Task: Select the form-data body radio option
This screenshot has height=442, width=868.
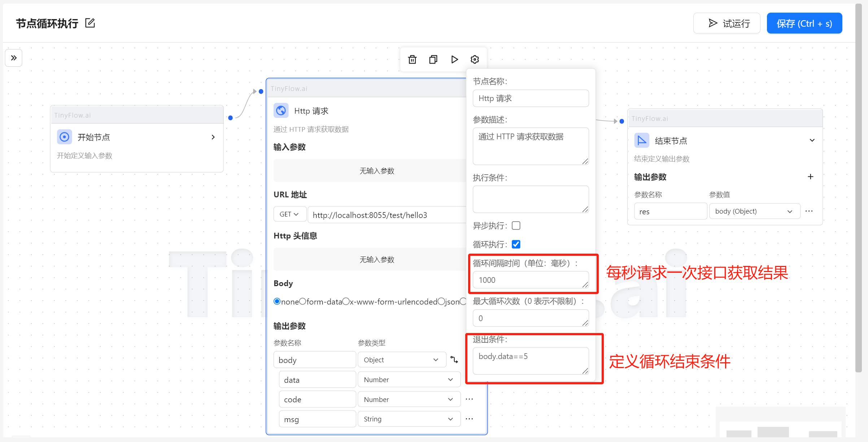Action: tap(302, 301)
